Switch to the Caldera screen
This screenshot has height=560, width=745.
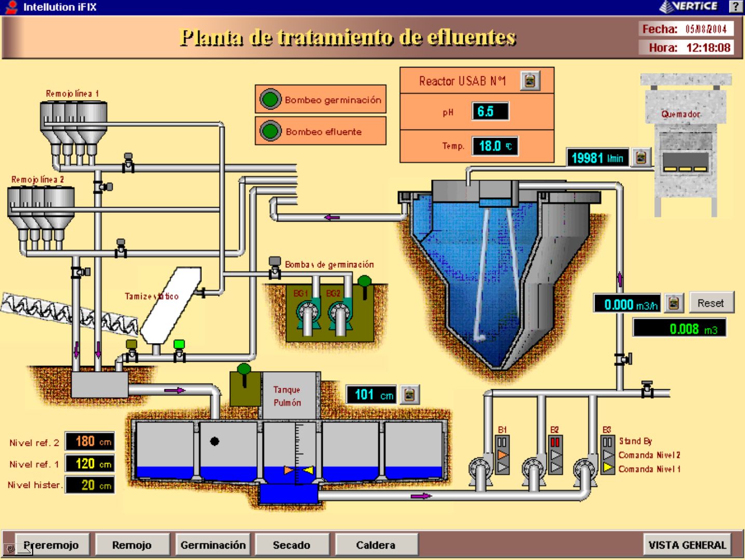click(376, 545)
